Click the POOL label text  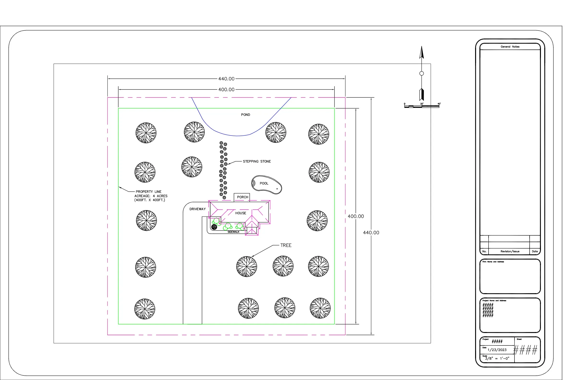click(x=264, y=183)
